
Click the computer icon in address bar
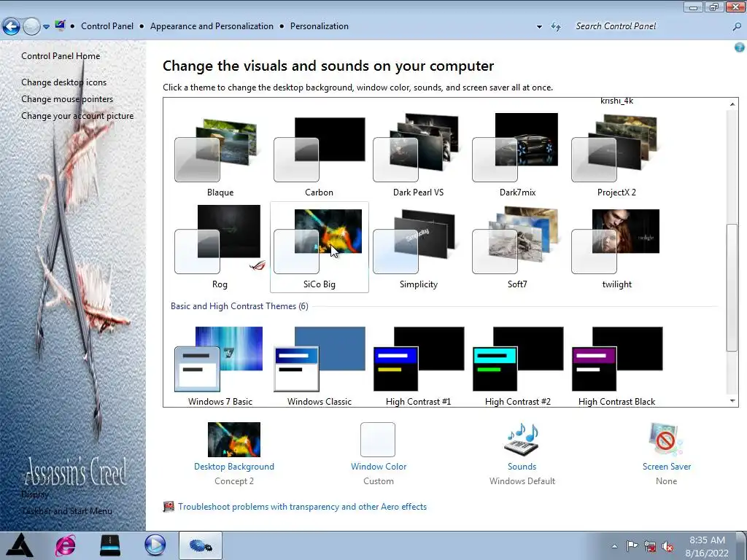click(x=60, y=26)
